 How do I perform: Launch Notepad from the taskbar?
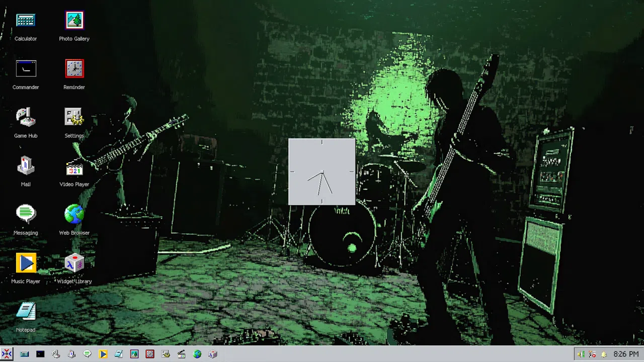pyautogui.click(x=118, y=354)
